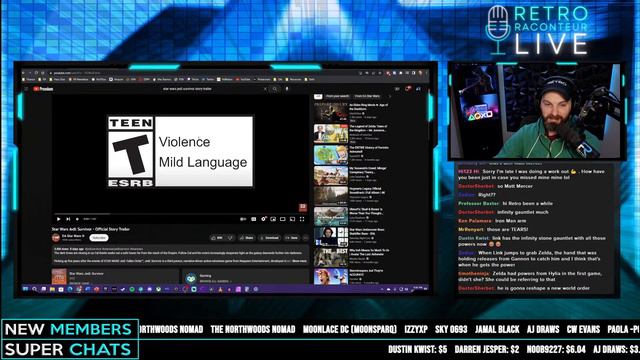Reload the browser page
The image size is (640, 360).
coord(36,73)
